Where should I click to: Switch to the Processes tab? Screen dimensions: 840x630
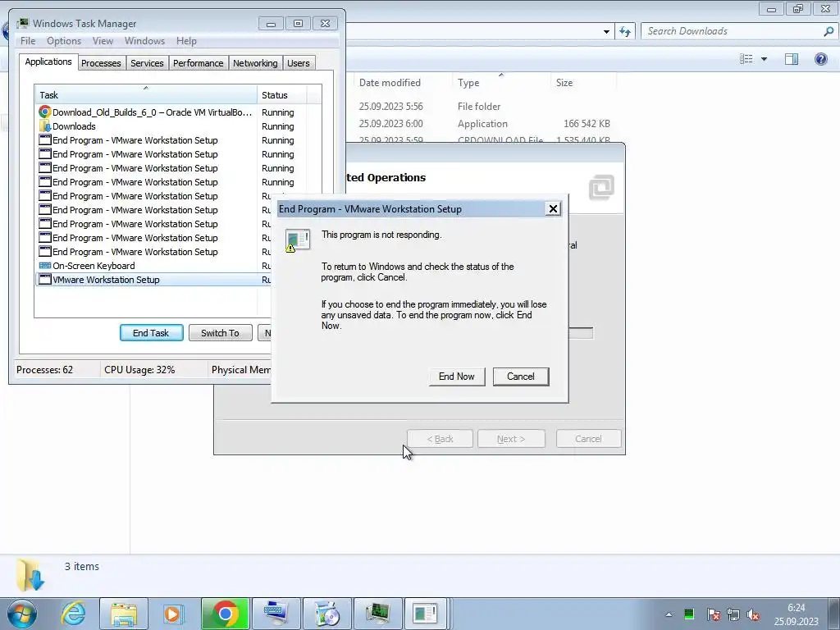click(x=101, y=63)
